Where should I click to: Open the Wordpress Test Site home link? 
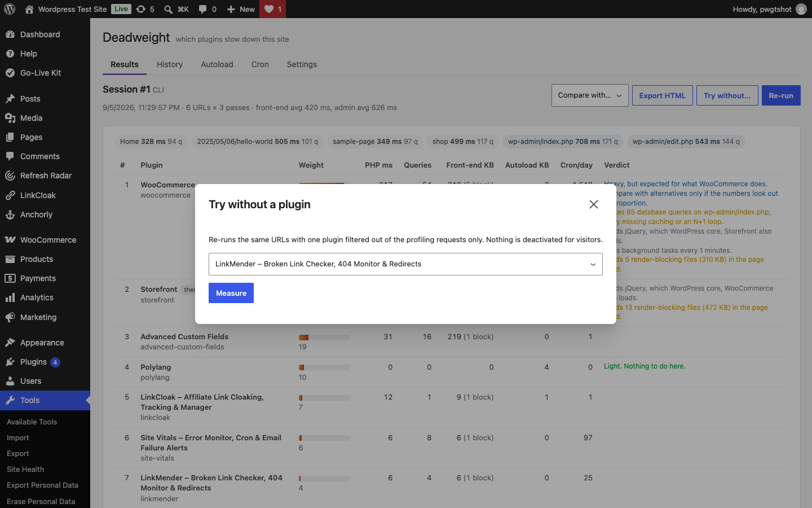pyautogui.click(x=65, y=9)
